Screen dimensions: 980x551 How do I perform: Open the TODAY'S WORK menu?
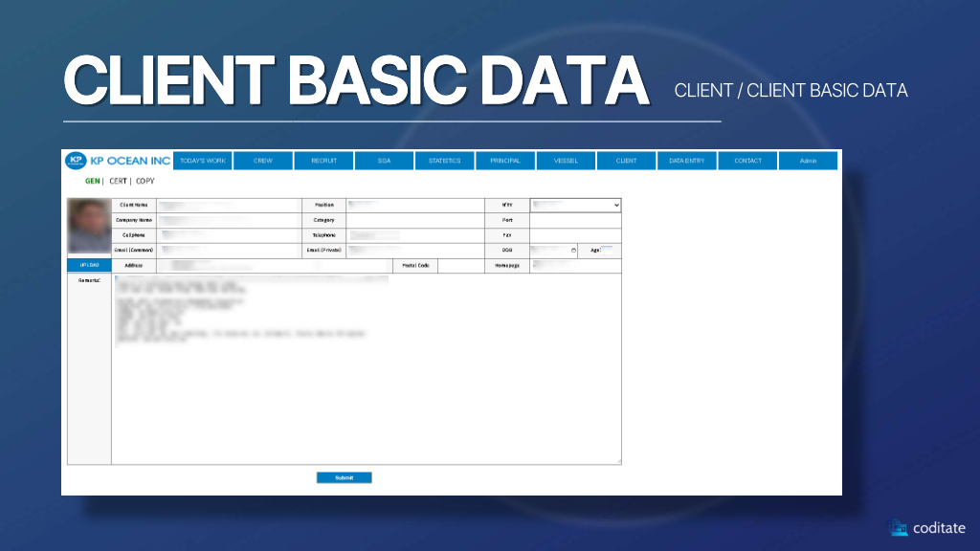click(203, 161)
